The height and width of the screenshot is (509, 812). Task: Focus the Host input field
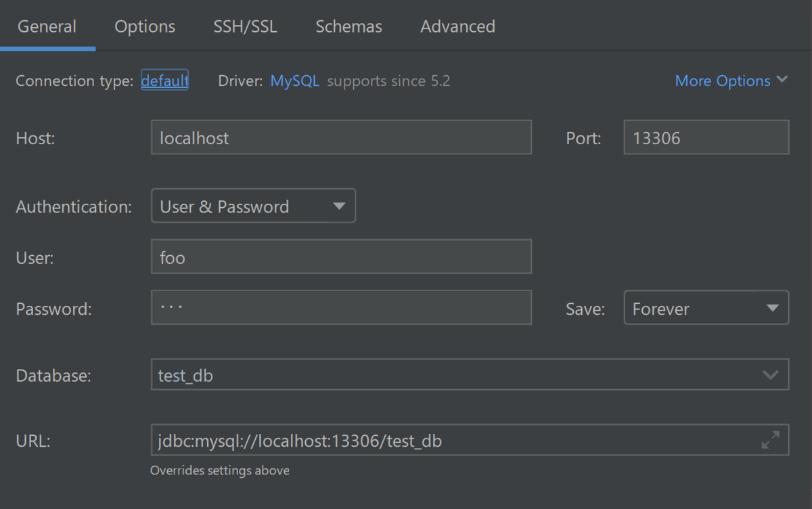click(341, 138)
